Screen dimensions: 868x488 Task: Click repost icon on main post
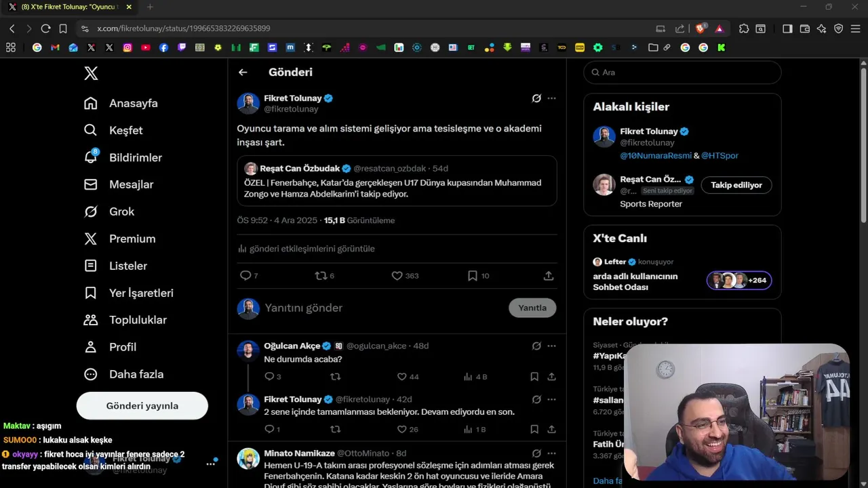click(321, 275)
